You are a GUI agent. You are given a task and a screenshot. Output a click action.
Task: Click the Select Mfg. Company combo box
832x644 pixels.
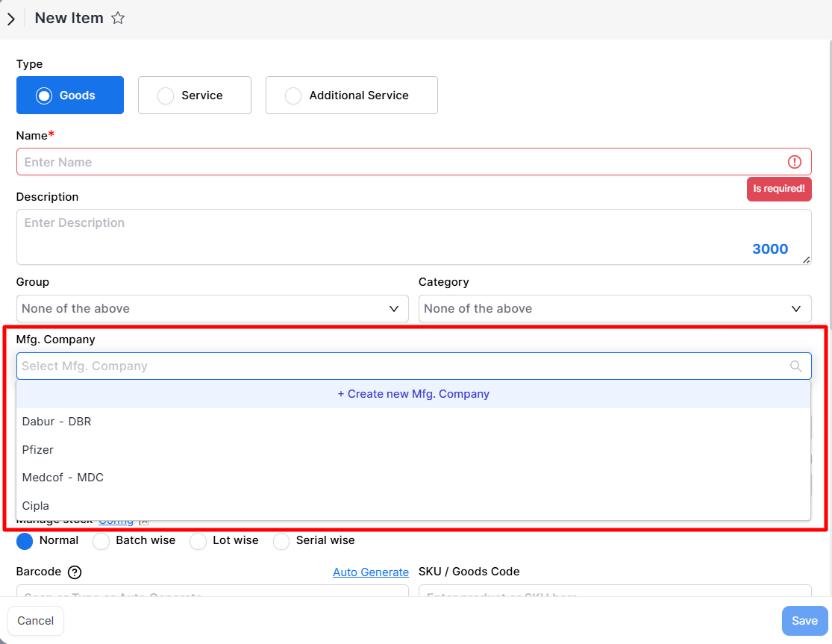403,366
